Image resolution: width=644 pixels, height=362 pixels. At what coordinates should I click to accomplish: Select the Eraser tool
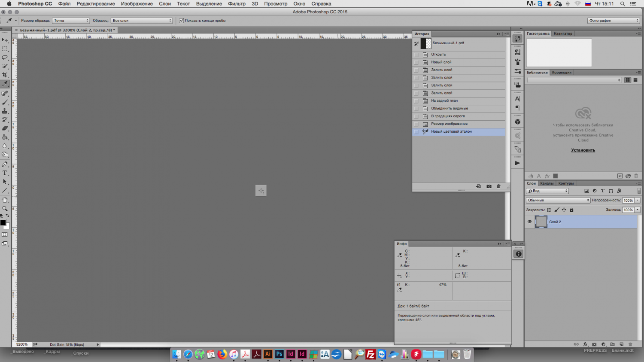pos(5,128)
